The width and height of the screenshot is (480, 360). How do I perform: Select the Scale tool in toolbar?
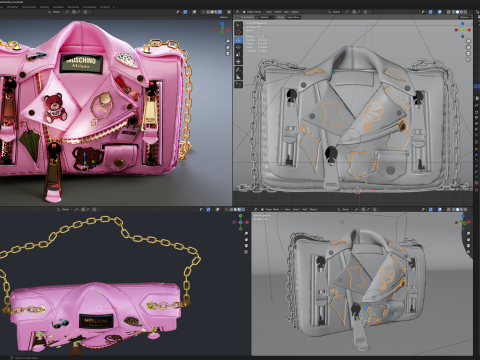point(238,54)
